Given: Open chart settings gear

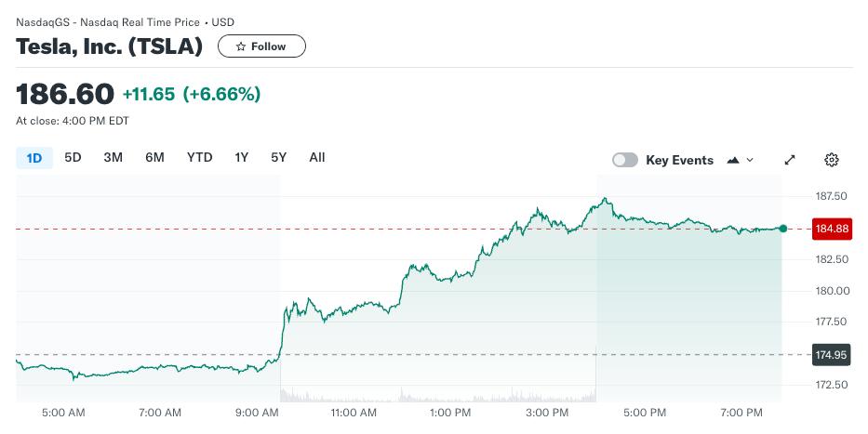Looking at the screenshot, I should (x=832, y=160).
